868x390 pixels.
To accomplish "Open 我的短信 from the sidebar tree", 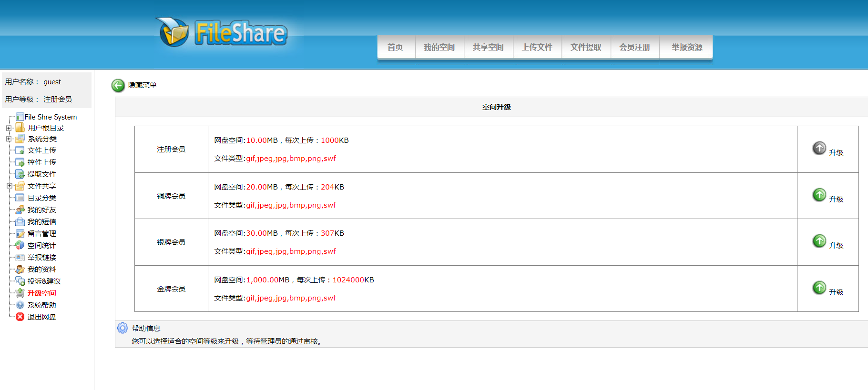I will pyautogui.click(x=42, y=222).
